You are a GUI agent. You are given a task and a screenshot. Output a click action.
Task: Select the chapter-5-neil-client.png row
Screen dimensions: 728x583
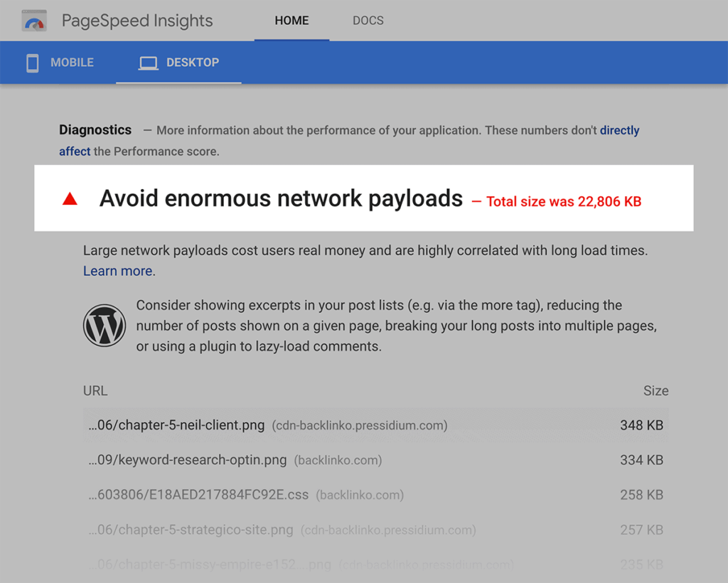176,425
